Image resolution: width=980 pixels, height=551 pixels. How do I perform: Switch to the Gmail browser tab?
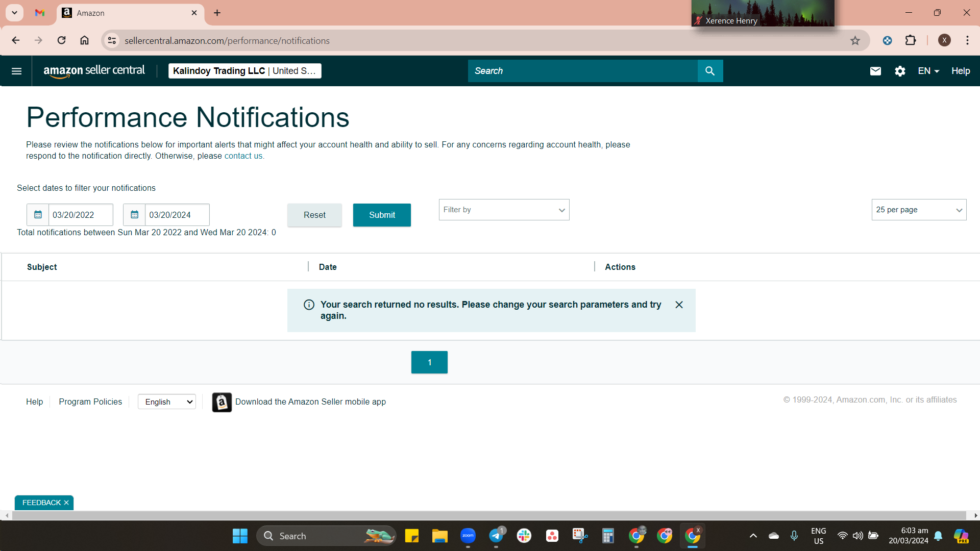coord(40,13)
